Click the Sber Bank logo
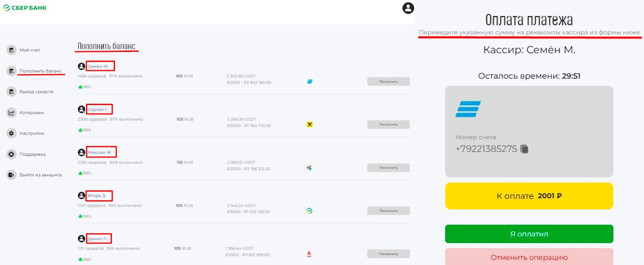Image resolution: width=644 pixels, height=265 pixels. [25, 8]
